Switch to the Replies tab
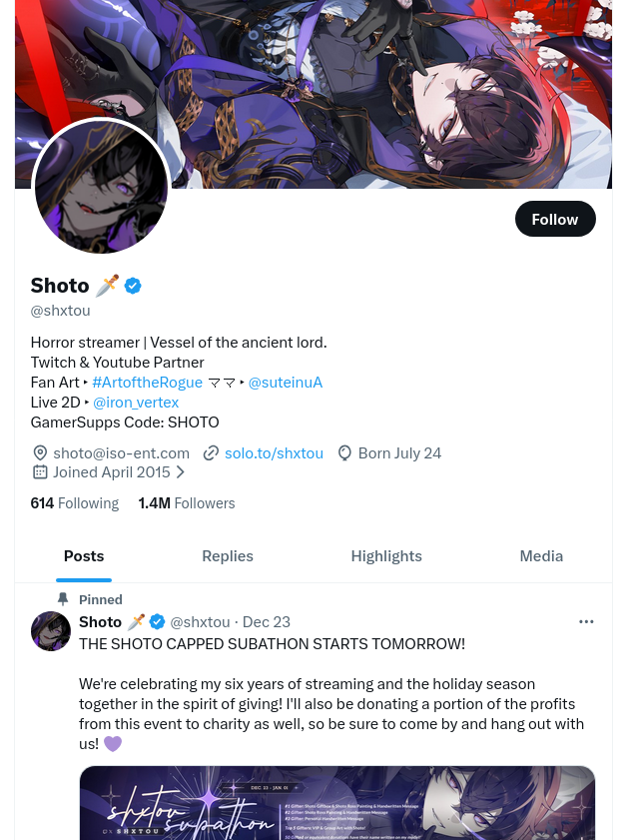Viewport: 640px width, 840px height. click(x=228, y=556)
